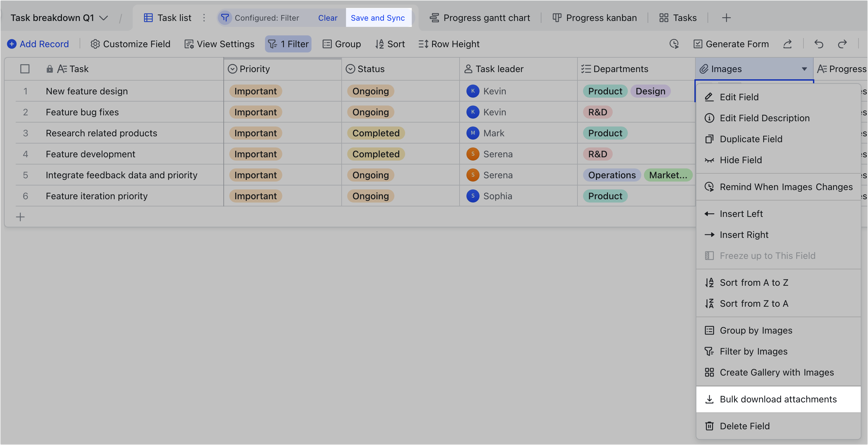Screen dimensions: 868x445
Task: Click the share arrow icon
Action: 788,44
